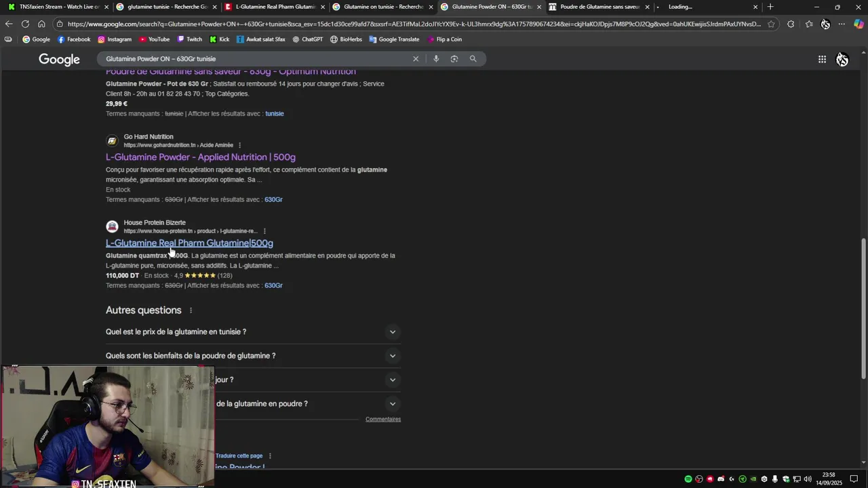
Task: Open a new browser tab with plus
Action: click(x=770, y=7)
